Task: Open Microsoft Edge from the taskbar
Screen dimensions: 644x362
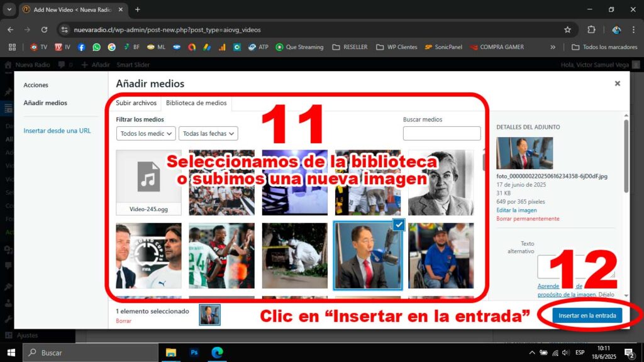Action: [217, 352]
